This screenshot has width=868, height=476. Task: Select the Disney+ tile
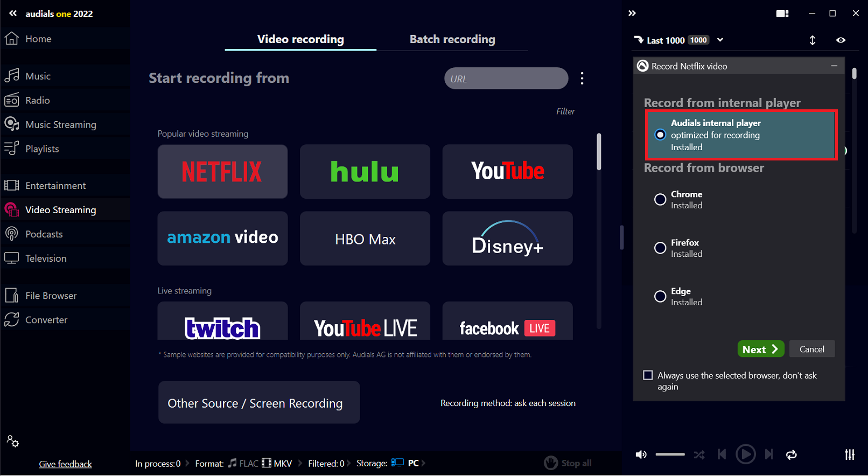click(x=508, y=238)
